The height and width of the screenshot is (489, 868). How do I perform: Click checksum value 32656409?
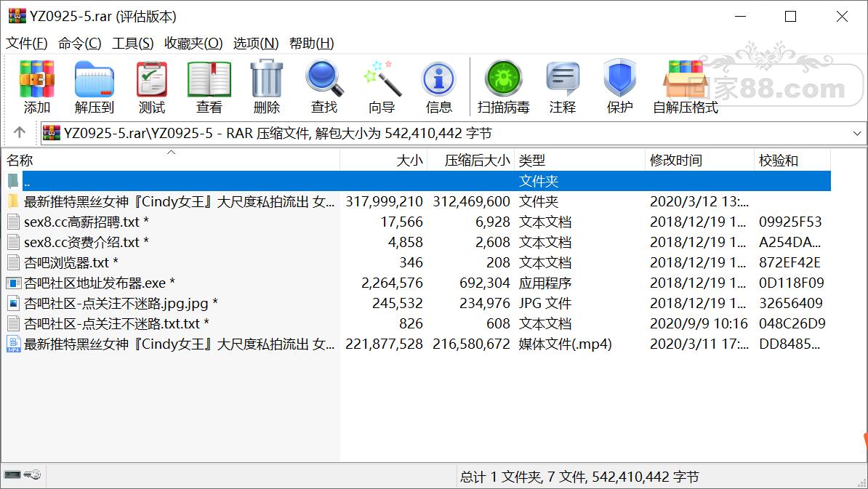pos(790,303)
